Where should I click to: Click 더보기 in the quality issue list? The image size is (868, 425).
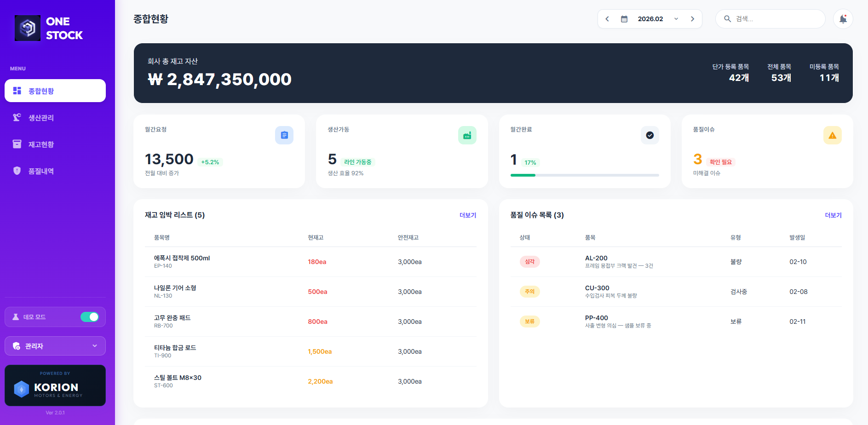833,215
